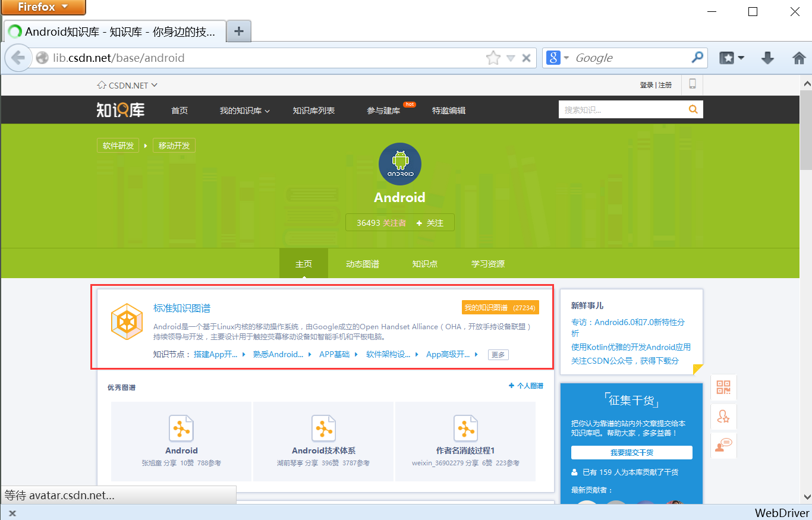Stop loading the page in the address bar
Image resolution: width=812 pixels, height=520 pixels.
pyautogui.click(x=526, y=58)
